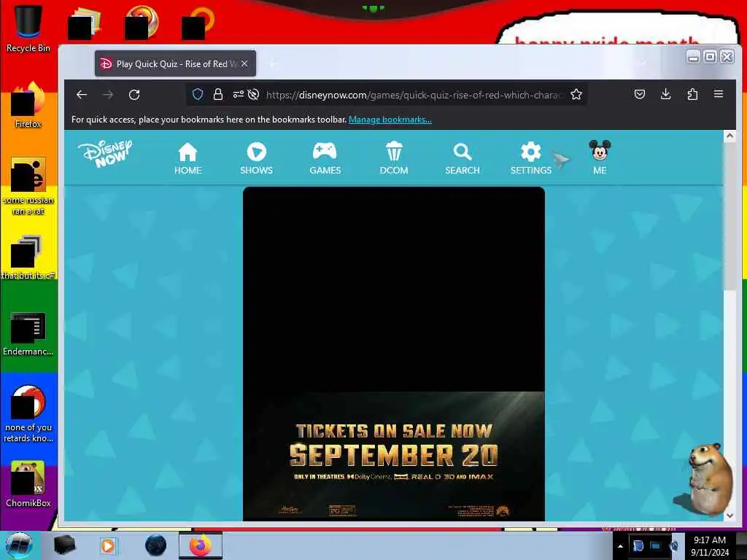The image size is (747, 560).
Task: Click the shield-like system tray icon left of network
Action: click(x=638, y=546)
